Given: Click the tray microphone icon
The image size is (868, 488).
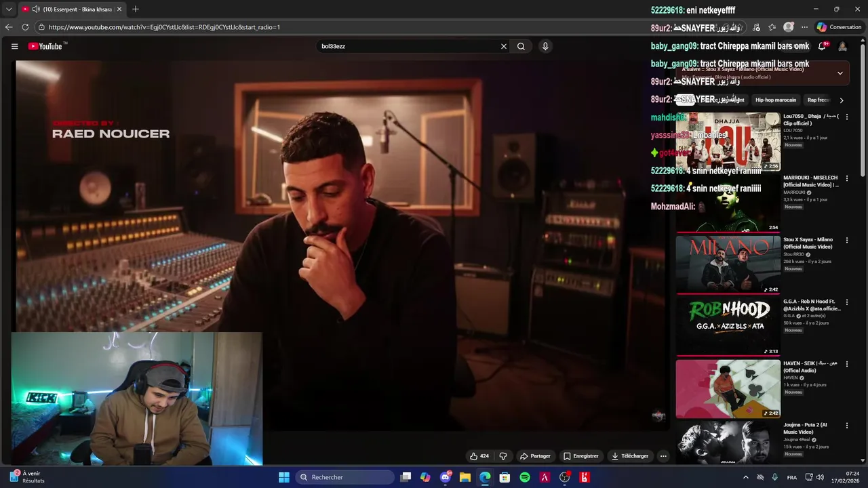Looking at the screenshot, I should click(x=774, y=477).
